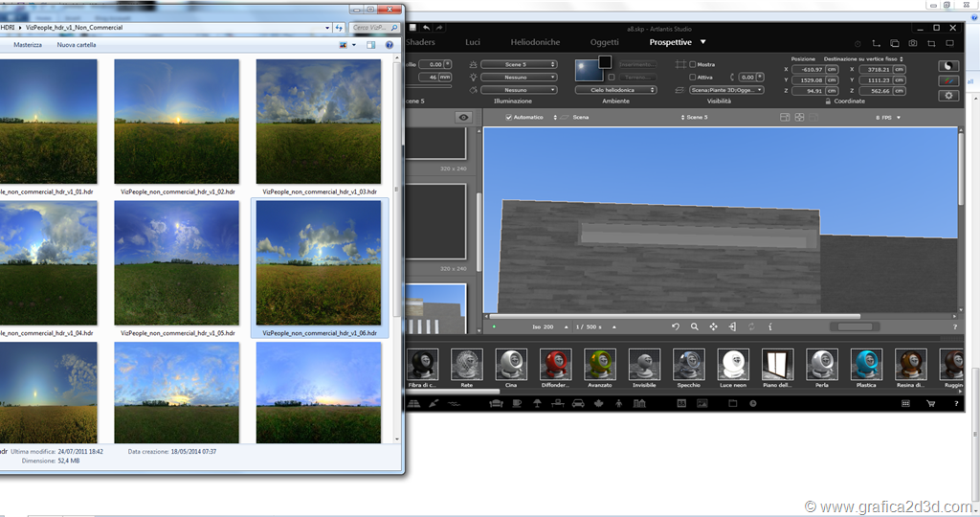Switch to the Heliodoniche tab

[x=536, y=42]
